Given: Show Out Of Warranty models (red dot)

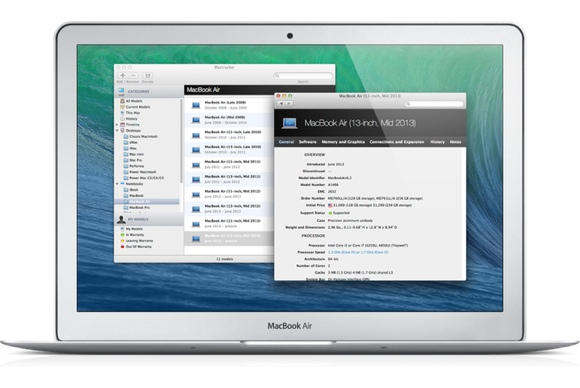Looking at the screenshot, I should 136,247.
